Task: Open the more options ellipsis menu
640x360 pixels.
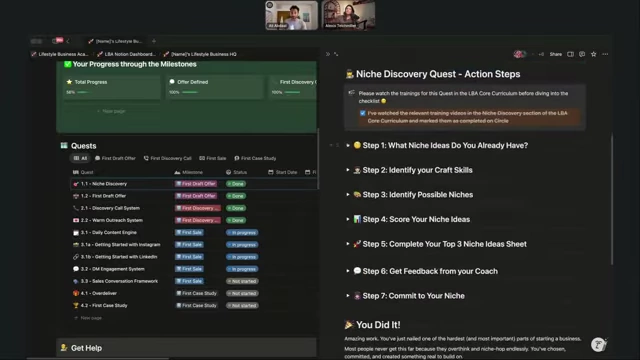Action: coord(605,54)
